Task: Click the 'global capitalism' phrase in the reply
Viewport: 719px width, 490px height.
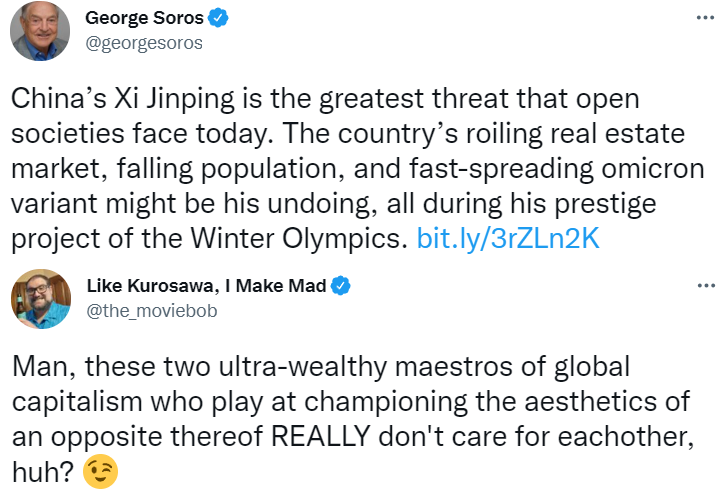Action: 321,384
